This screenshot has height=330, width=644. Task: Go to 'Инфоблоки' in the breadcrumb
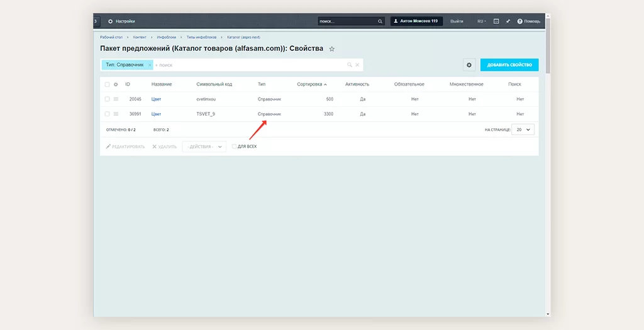coord(168,38)
